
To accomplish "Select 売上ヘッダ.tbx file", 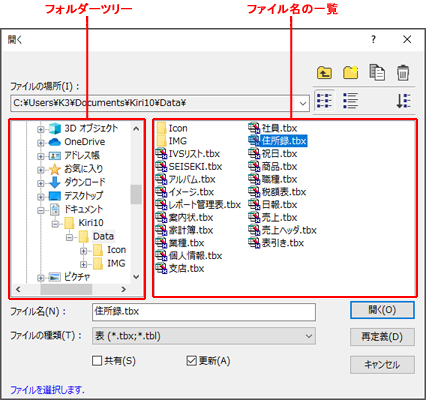I will click(x=283, y=230).
